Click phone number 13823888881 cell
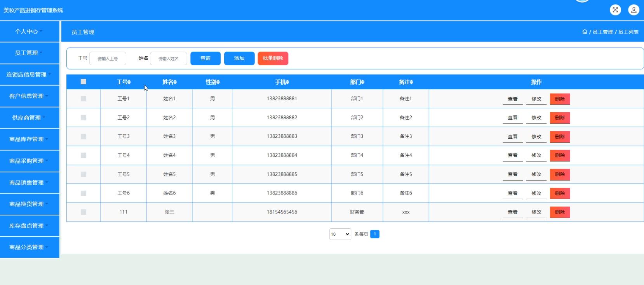 282,99
